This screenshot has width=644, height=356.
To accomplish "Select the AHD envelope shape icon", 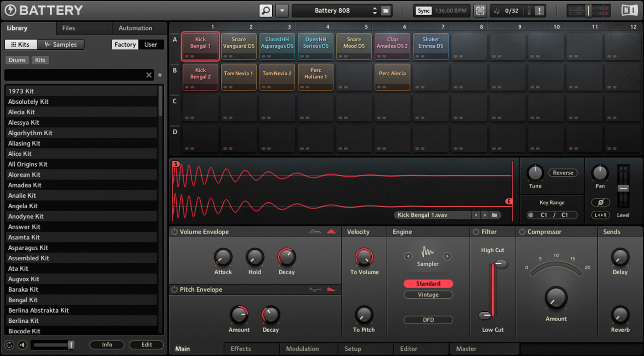I will (x=315, y=232).
